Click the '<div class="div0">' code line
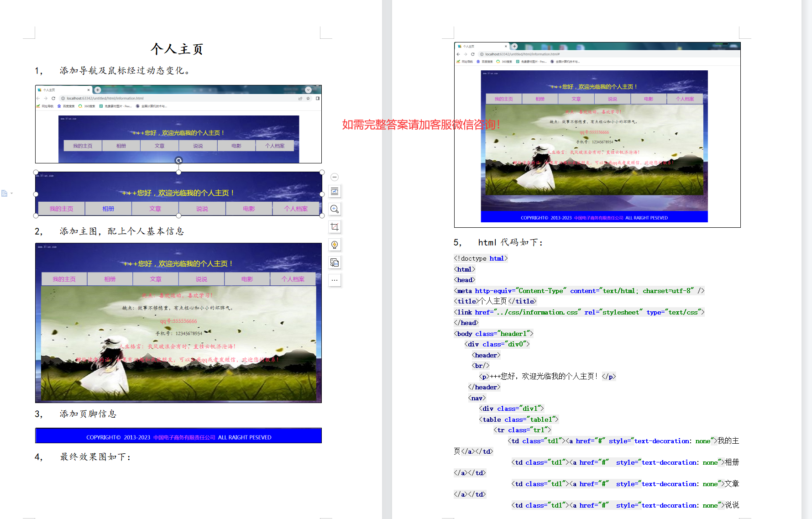This screenshot has width=812, height=519. [x=497, y=344]
